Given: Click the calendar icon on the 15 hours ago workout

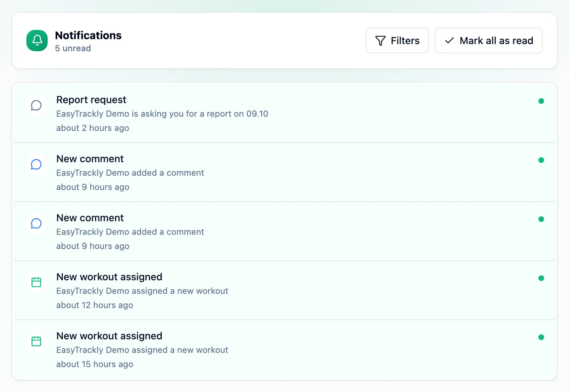Looking at the screenshot, I should (x=36, y=341).
